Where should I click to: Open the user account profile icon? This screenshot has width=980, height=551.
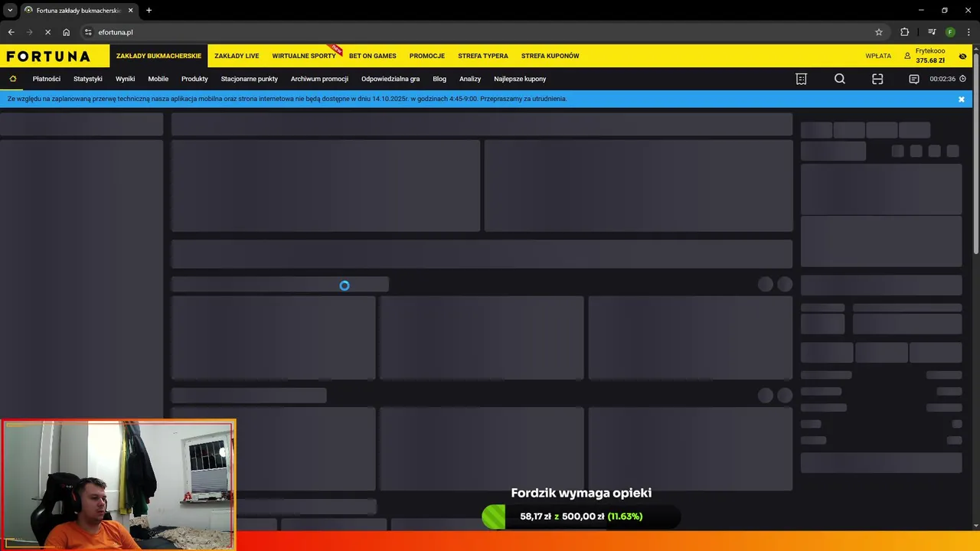907,56
